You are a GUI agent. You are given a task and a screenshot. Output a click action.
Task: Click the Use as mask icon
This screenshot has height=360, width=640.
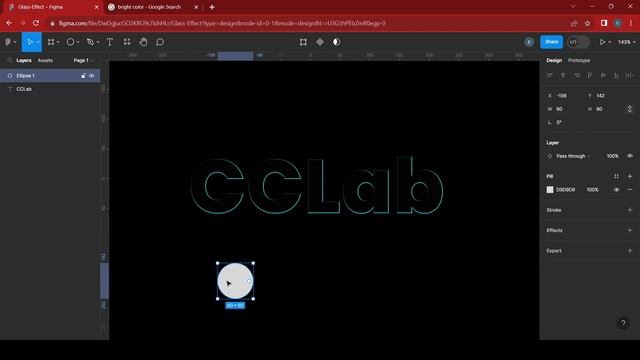336,42
